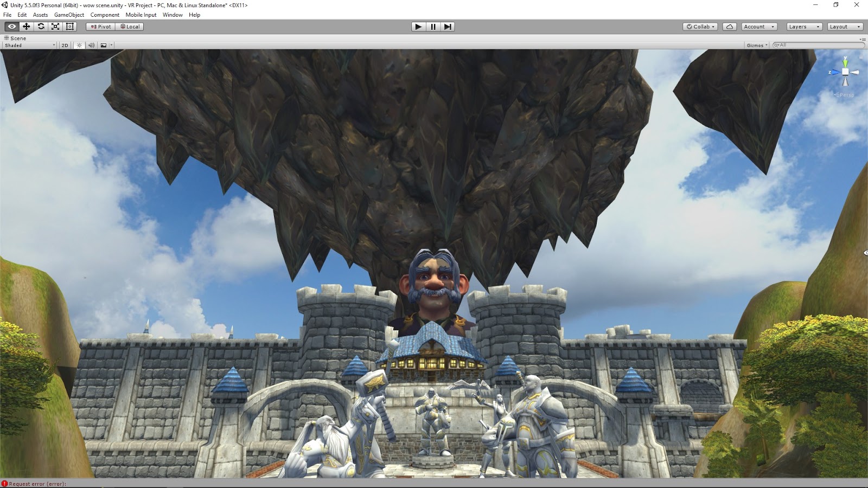
Task: Click the Request error status message
Action: point(37,484)
